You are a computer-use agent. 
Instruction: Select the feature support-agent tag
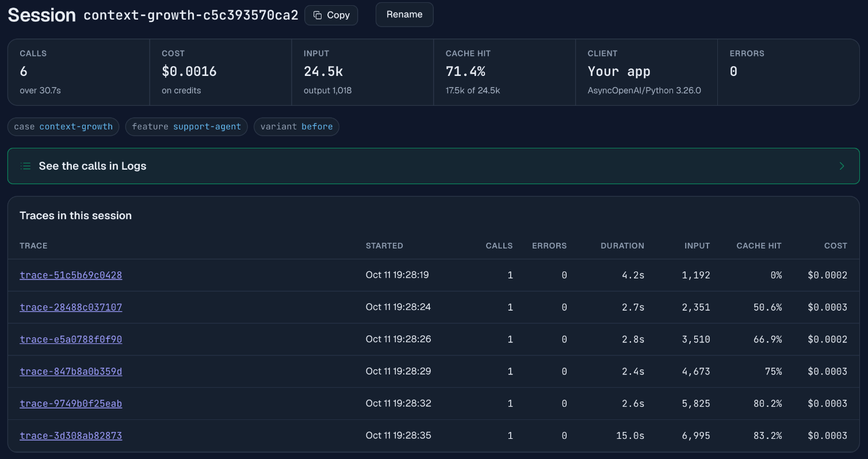[x=186, y=127]
